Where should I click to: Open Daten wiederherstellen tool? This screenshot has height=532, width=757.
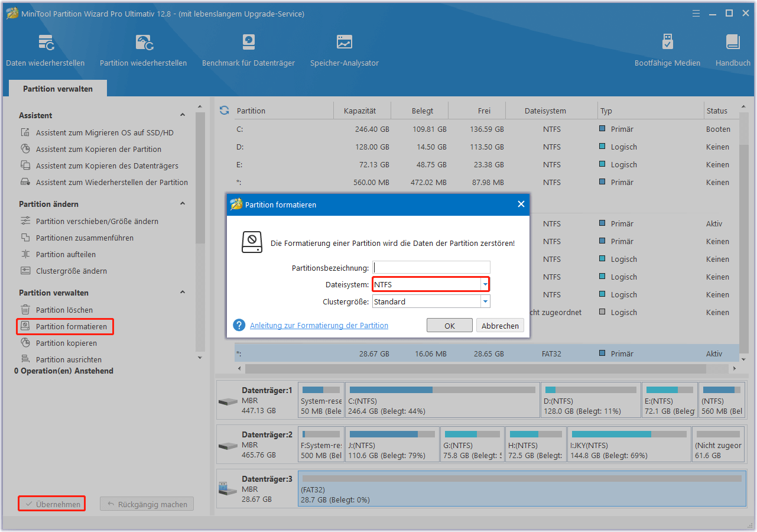pos(46,51)
